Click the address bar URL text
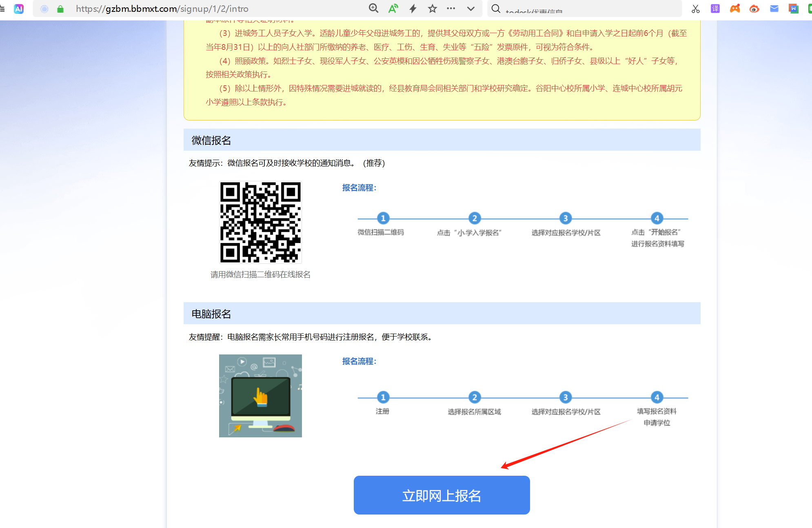812x528 pixels. tap(162, 9)
